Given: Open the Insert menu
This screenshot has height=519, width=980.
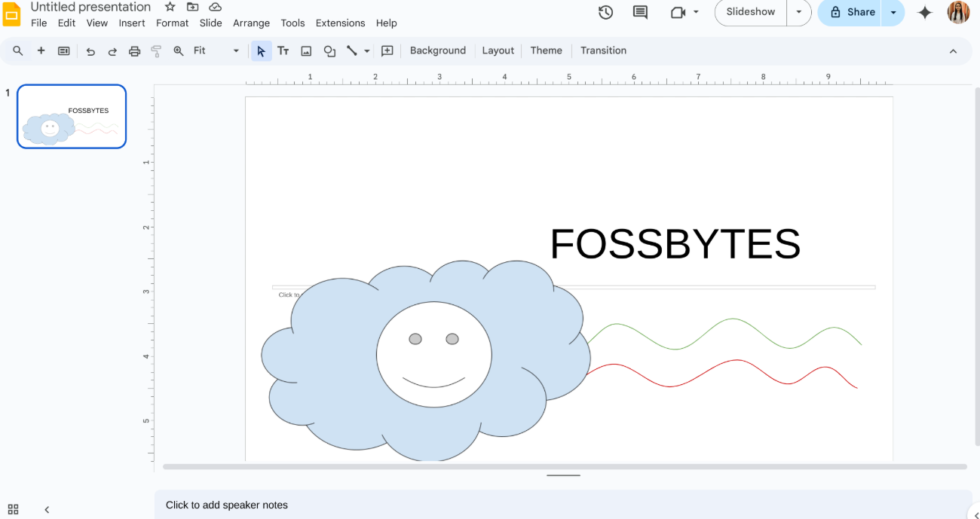Looking at the screenshot, I should 132,23.
